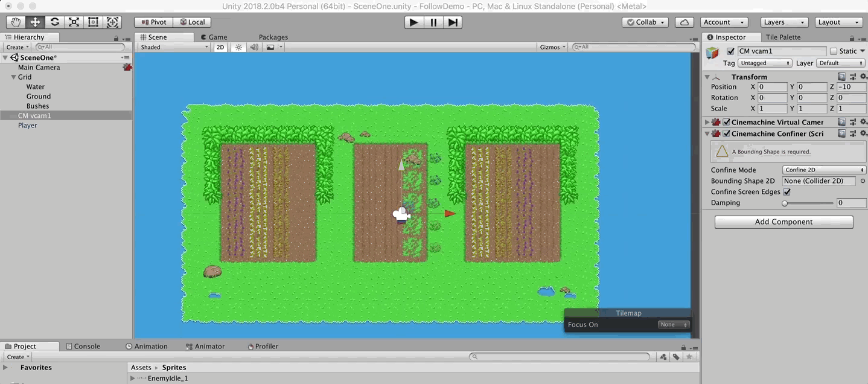Uncheck Confine Screen Edges checkbox
Screen dimensions: 868x384
pyautogui.click(x=787, y=192)
